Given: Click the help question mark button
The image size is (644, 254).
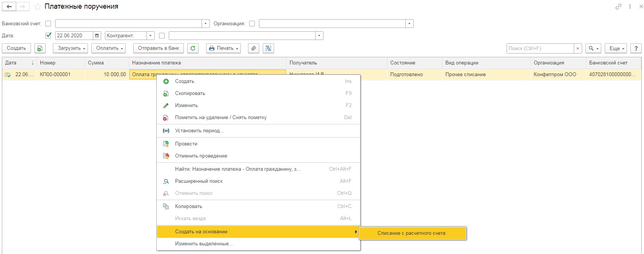Looking at the screenshot, I should 636,49.
